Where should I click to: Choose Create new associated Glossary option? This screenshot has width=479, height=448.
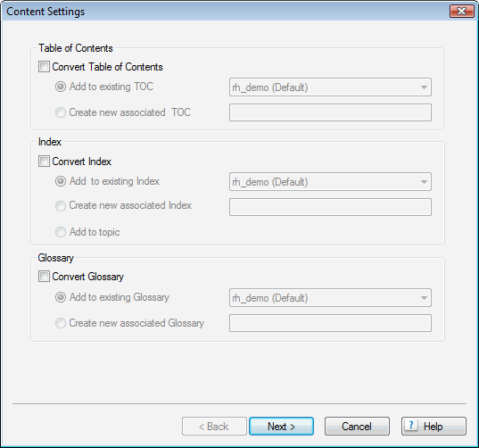[61, 323]
